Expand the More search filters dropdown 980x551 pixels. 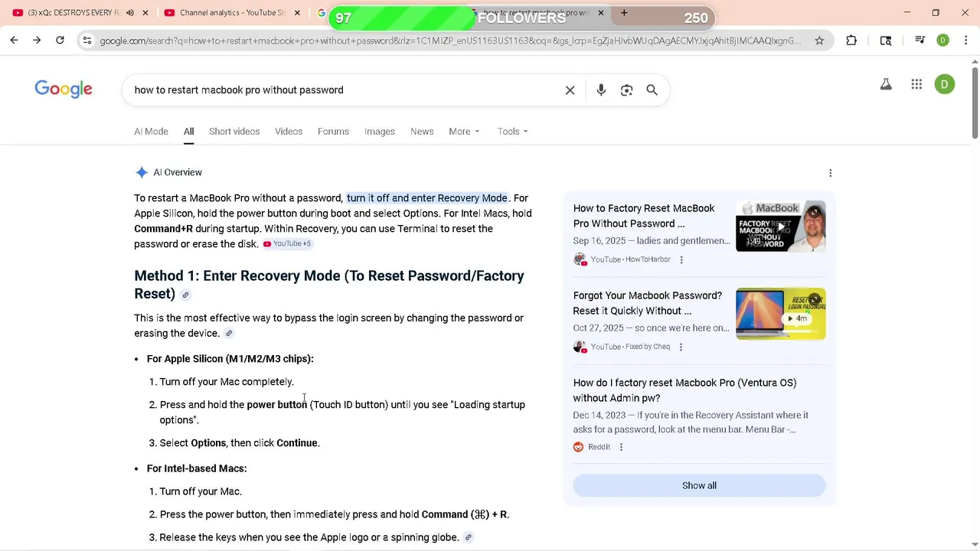point(464,132)
